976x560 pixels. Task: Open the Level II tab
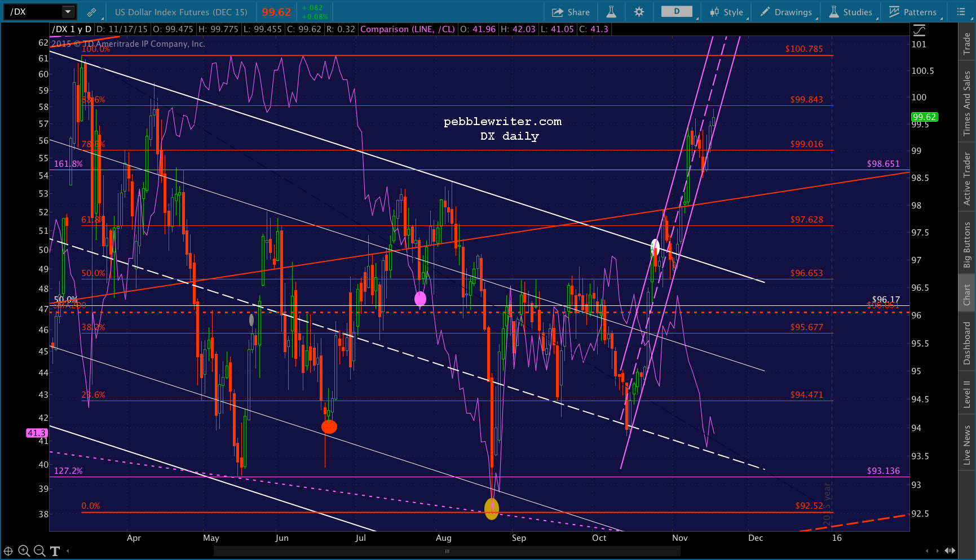(967, 394)
